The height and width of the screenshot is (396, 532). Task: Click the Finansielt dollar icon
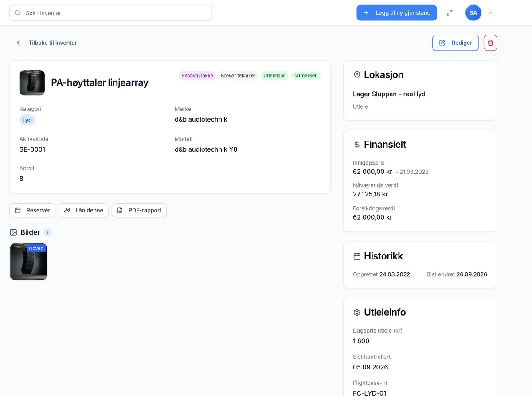[357, 145]
